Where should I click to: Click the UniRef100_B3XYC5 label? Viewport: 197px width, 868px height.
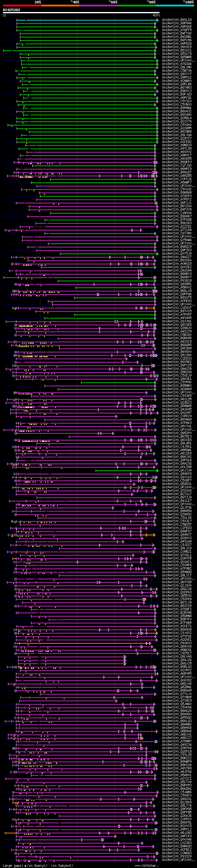[x=177, y=826]
